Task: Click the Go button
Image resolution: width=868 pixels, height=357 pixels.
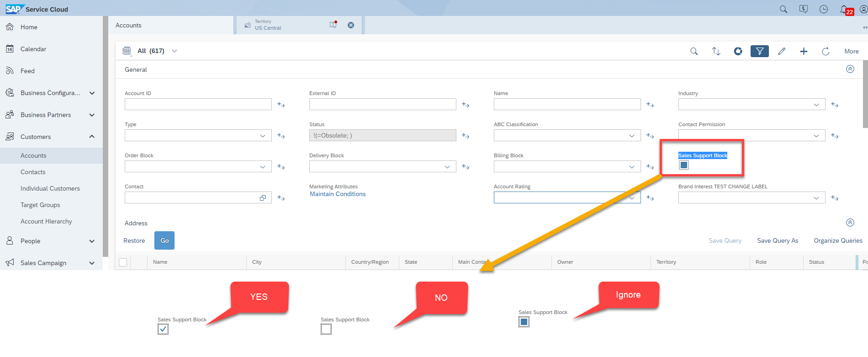Action: click(x=164, y=240)
